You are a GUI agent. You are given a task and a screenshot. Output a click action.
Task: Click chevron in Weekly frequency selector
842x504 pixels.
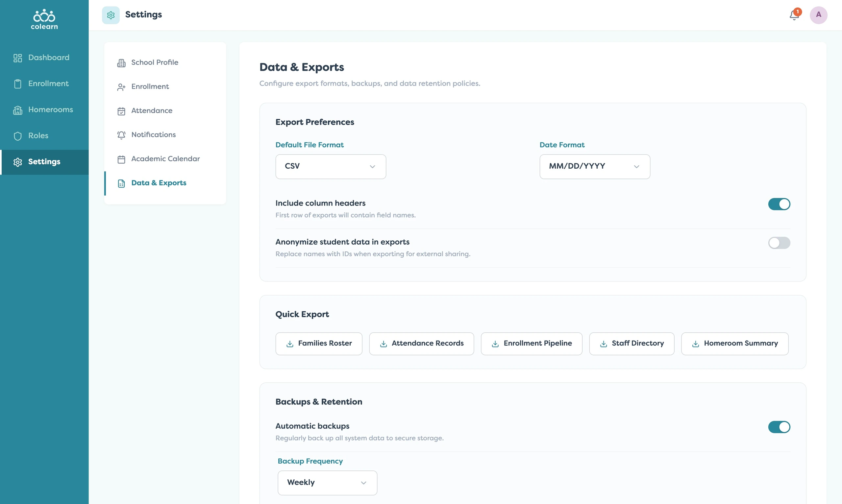click(x=363, y=483)
